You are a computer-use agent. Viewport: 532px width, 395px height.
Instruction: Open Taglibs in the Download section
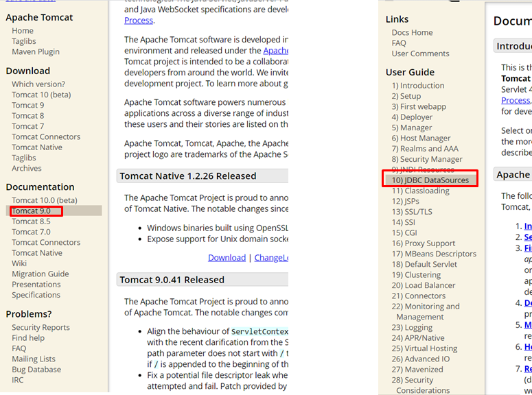24,158
